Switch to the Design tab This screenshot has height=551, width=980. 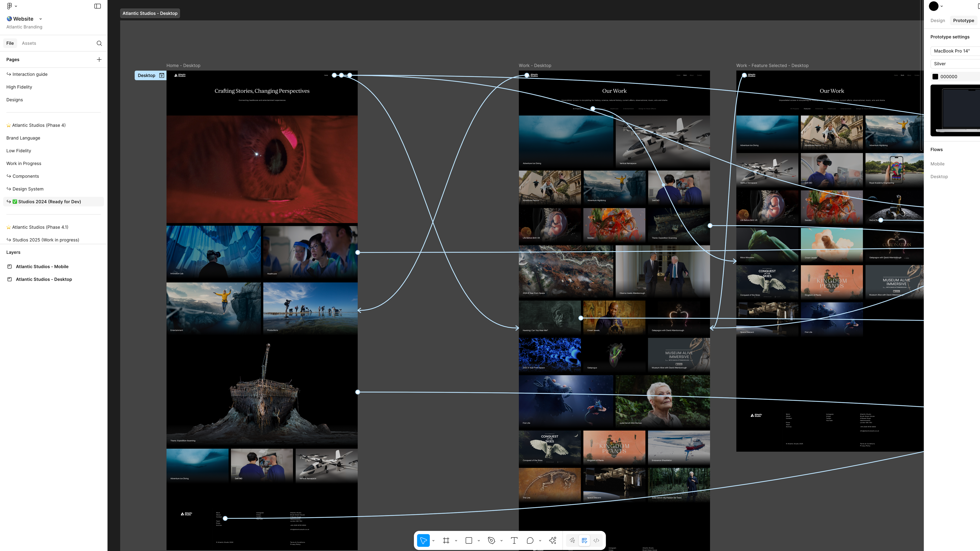pyautogui.click(x=937, y=20)
